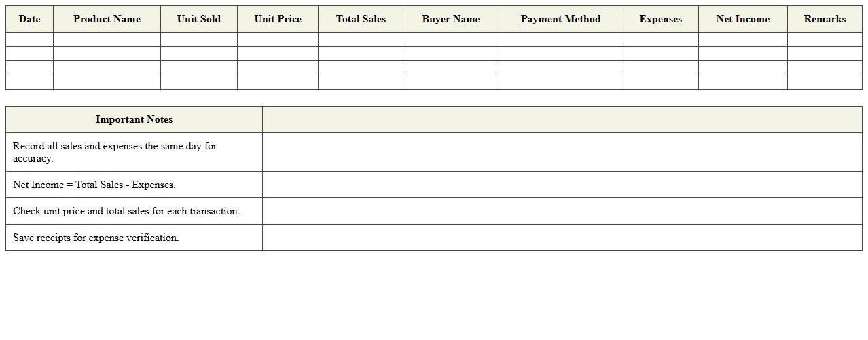The image size is (868, 340).
Task: Select the 'Record all sales and expenses' note
Action: point(115,152)
